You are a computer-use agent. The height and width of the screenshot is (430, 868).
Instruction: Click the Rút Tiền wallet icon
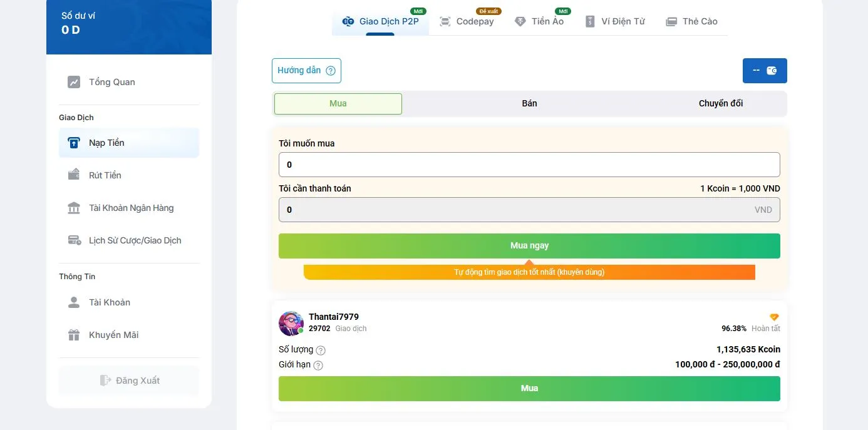point(74,175)
